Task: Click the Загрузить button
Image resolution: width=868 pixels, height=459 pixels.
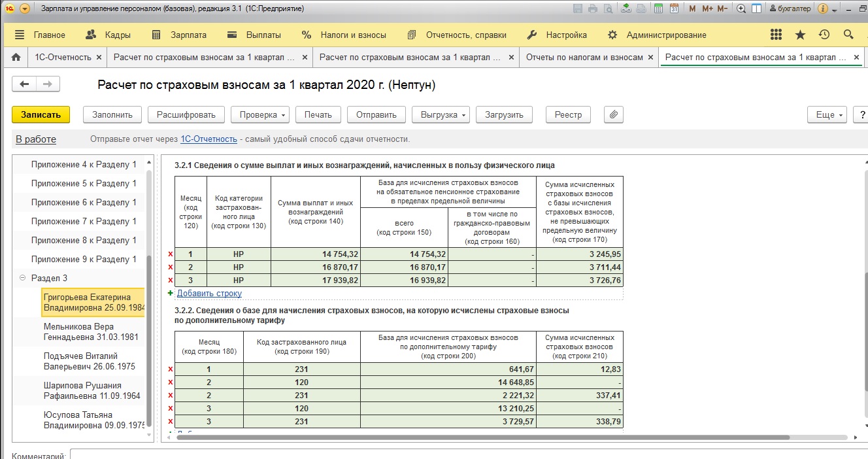Action: click(x=504, y=114)
